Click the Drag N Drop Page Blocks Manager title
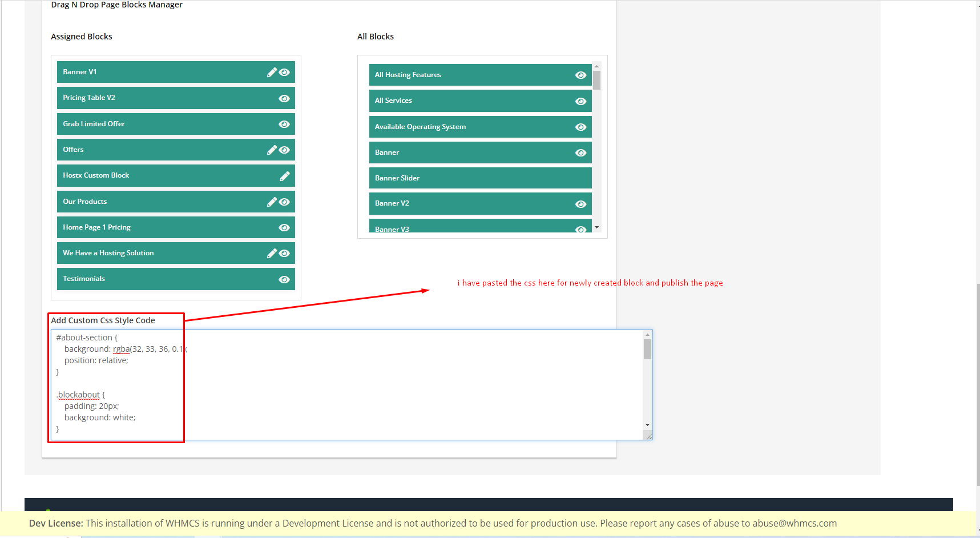Image resolution: width=980 pixels, height=538 pixels. [116, 5]
